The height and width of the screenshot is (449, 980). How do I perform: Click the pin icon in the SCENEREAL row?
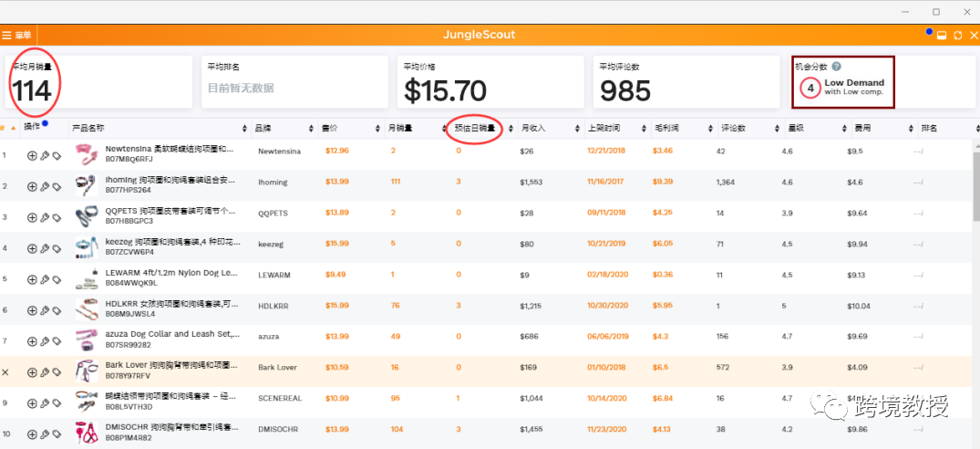coord(45,402)
